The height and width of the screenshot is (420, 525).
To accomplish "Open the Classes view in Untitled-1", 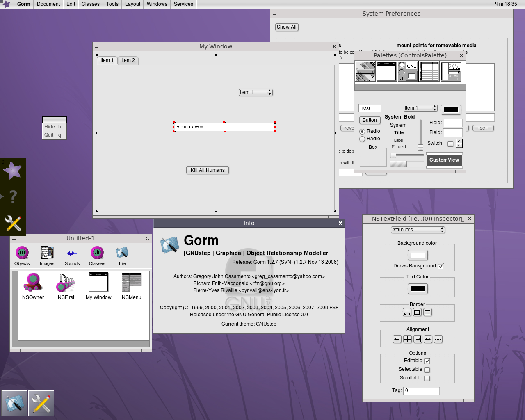I will [x=97, y=256].
